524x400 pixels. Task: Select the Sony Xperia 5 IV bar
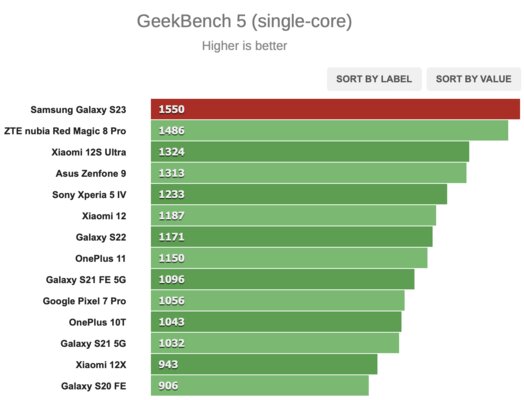pyautogui.click(x=299, y=194)
